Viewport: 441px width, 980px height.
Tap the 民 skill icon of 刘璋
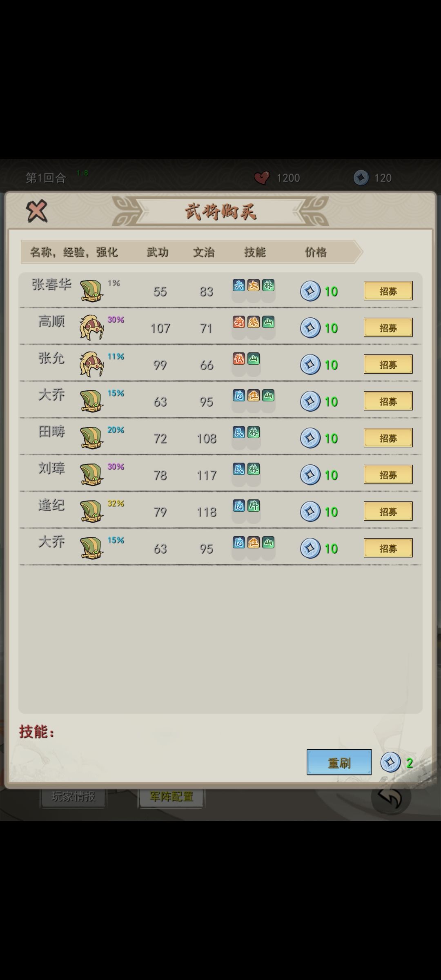tap(239, 469)
